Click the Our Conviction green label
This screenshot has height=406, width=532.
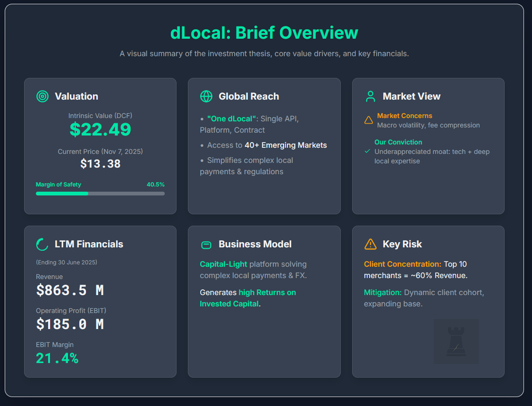[x=398, y=142]
